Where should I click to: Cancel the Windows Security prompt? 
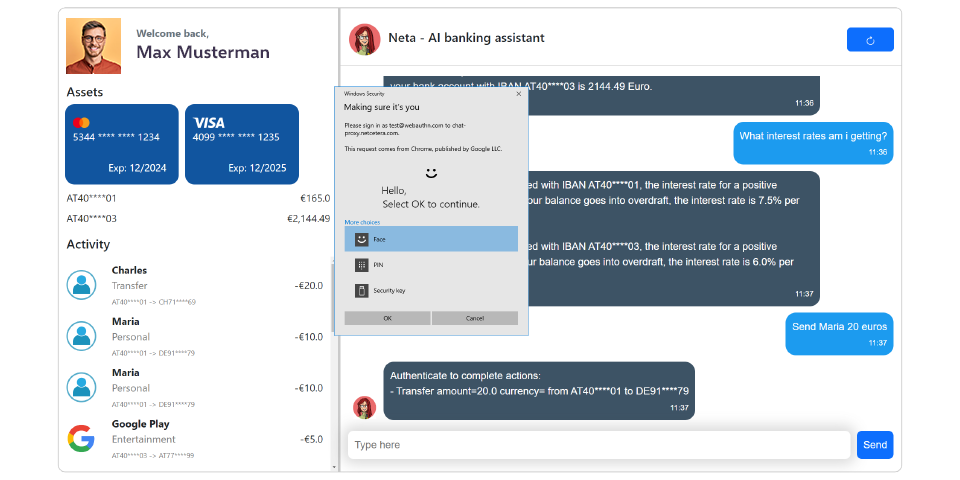(x=475, y=318)
